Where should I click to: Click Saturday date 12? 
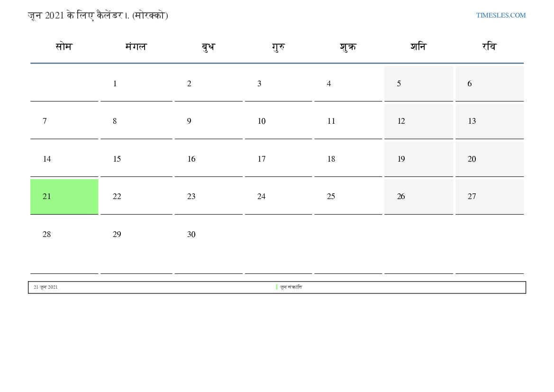(x=418, y=121)
